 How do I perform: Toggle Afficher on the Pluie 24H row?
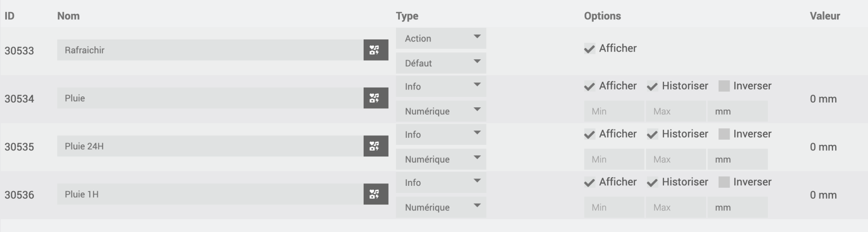click(x=589, y=134)
